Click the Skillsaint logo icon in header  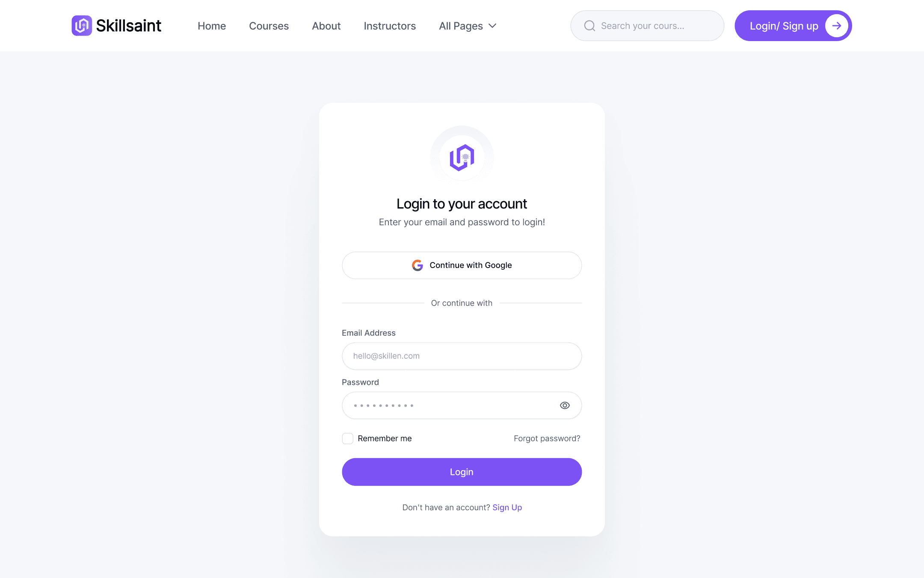(82, 26)
